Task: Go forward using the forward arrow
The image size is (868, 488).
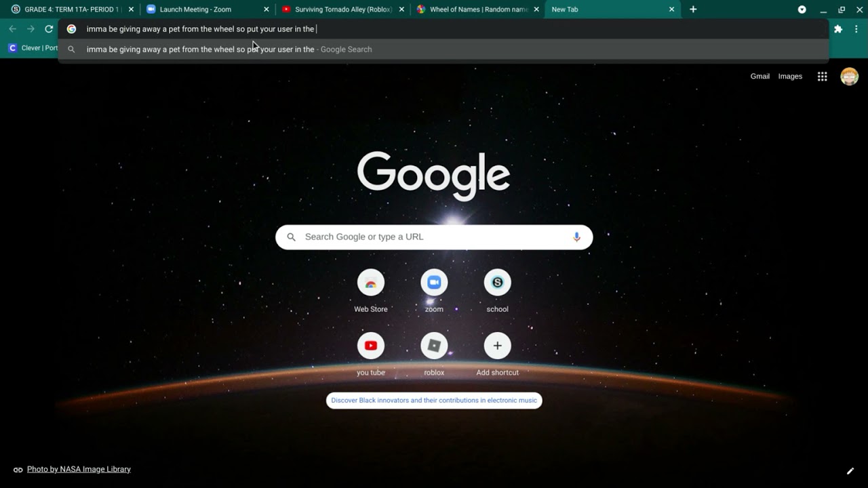Action: pyautogui.click(x=31, y=29)
